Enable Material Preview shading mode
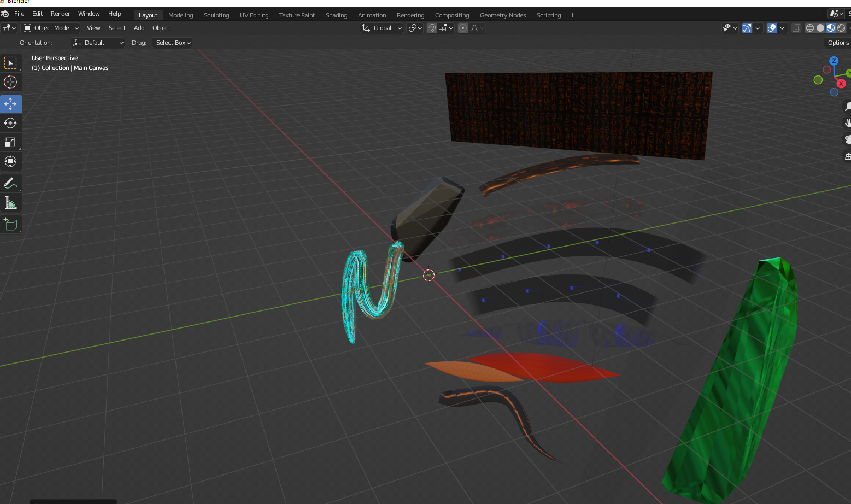This screenshot has width=851, height=504. click(x=831, y=28)
